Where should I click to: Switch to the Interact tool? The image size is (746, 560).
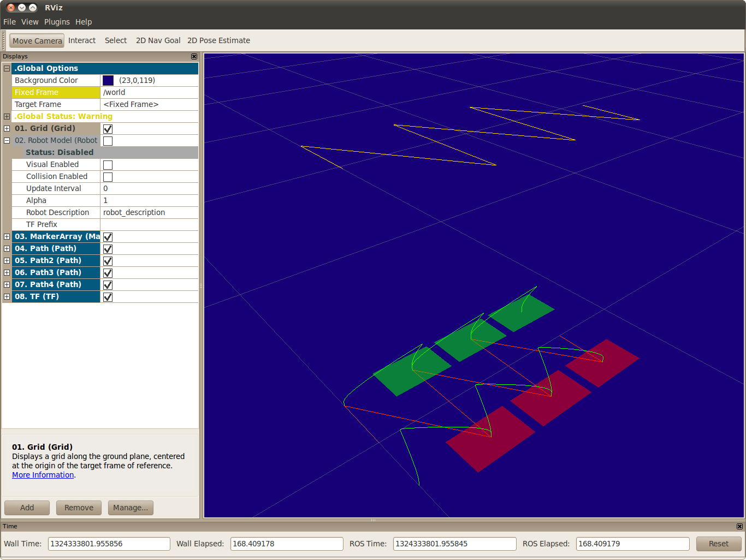82,40
